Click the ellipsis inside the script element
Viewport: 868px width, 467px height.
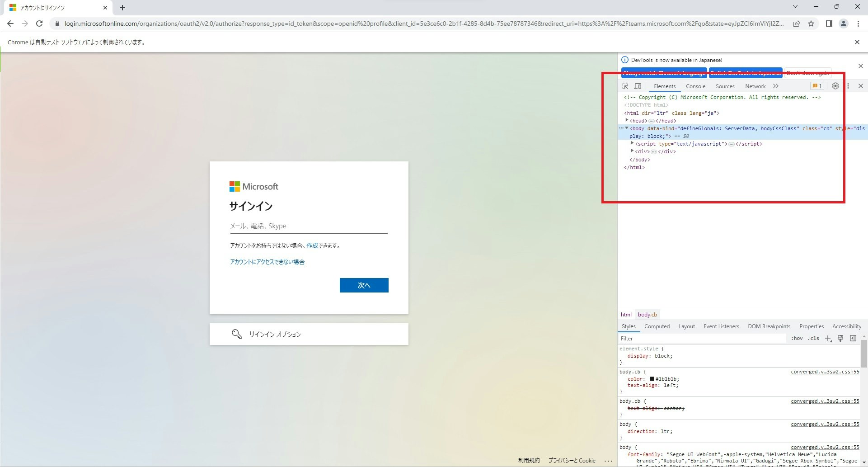(731, 144)
